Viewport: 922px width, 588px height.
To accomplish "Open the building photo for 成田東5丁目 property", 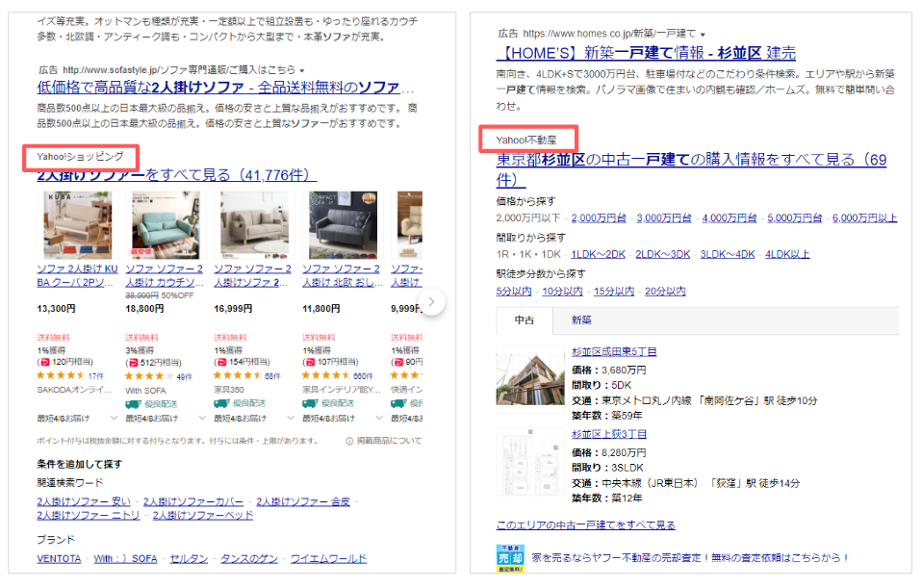I will coord(530,379).
